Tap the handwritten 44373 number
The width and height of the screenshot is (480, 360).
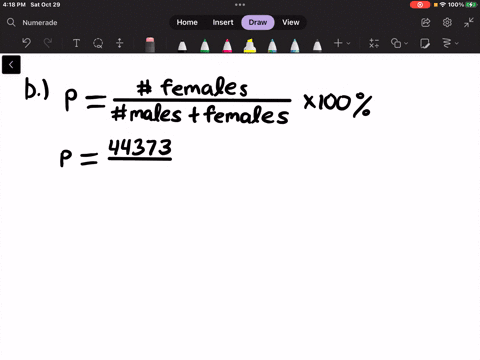pos(140,148)
